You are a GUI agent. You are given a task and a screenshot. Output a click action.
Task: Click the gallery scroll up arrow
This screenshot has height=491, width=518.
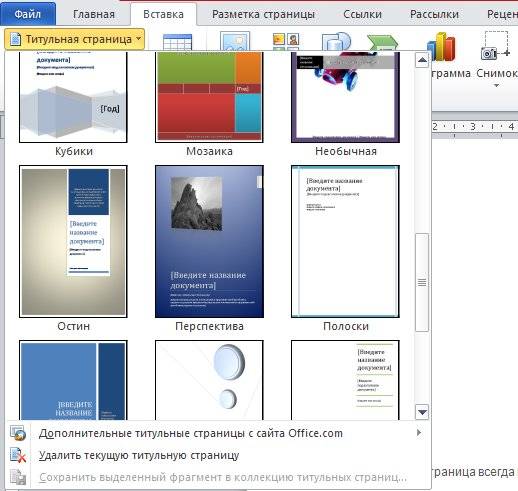[422, 60]
